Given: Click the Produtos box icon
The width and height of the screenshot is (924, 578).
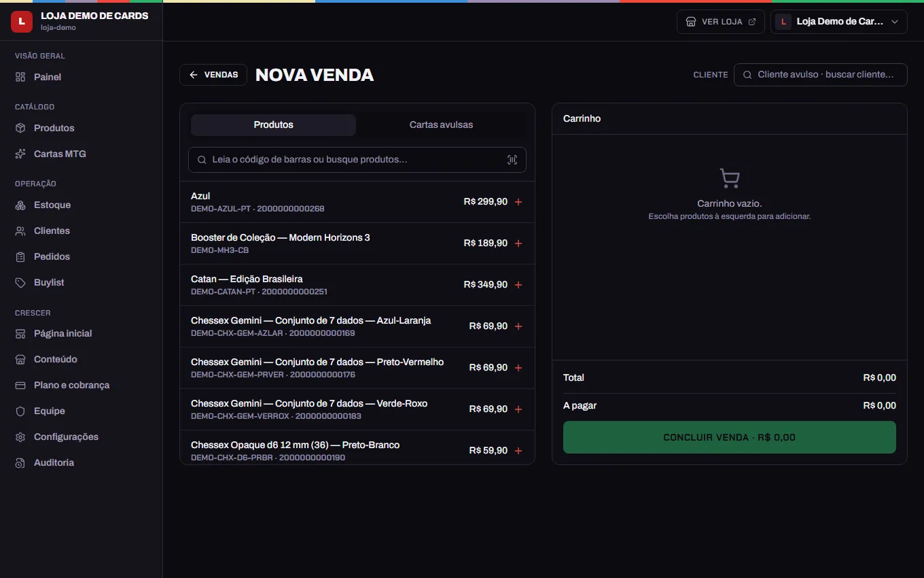Looking at the screenshot, I should pos(20,128).
